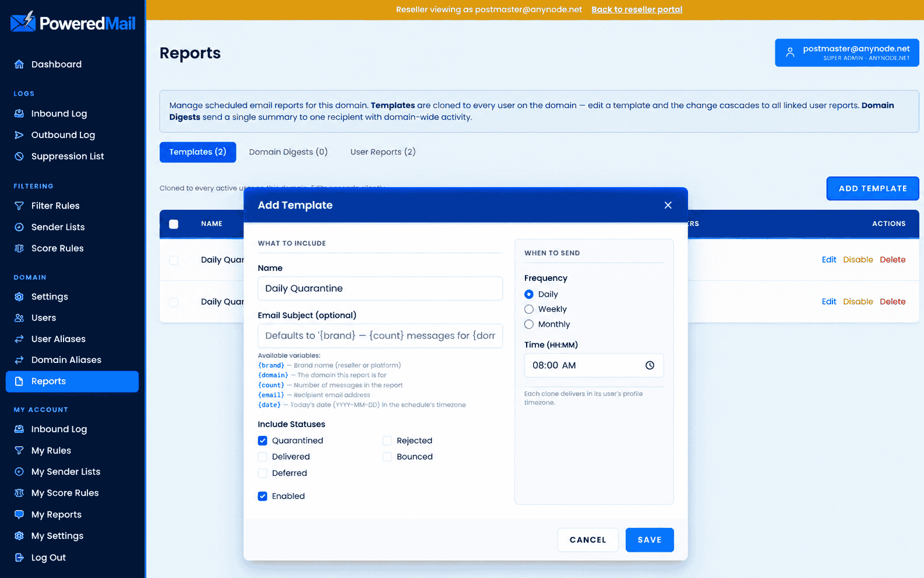Follow the Back to reseller portal link
This screenshot has width=924, height=578.
point(637,9)
